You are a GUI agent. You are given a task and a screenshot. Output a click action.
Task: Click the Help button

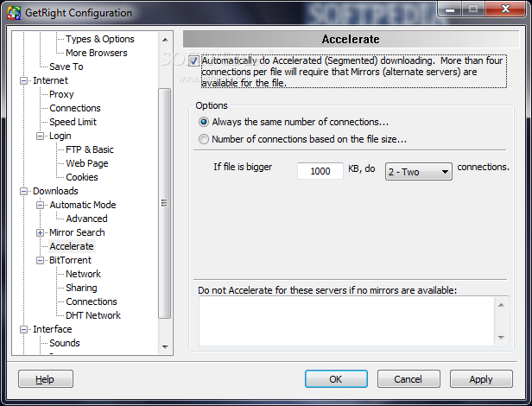pos(46,379)
